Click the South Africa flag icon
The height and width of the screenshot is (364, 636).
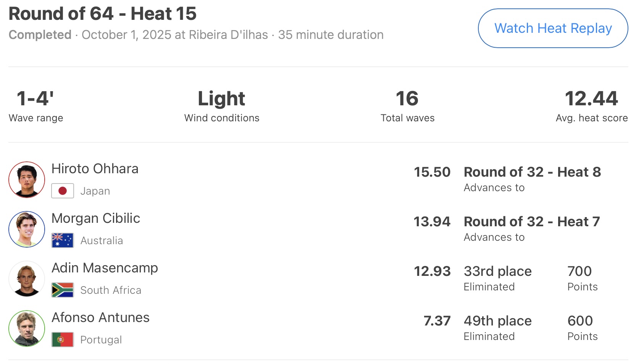[x=63, y=290]
